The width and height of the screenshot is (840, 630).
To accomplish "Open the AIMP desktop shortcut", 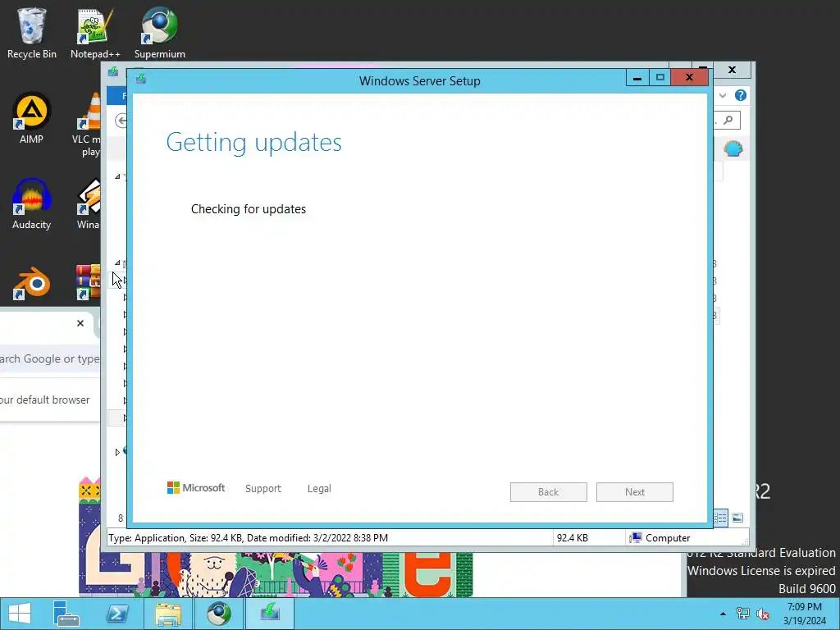I will coord(32,118).
